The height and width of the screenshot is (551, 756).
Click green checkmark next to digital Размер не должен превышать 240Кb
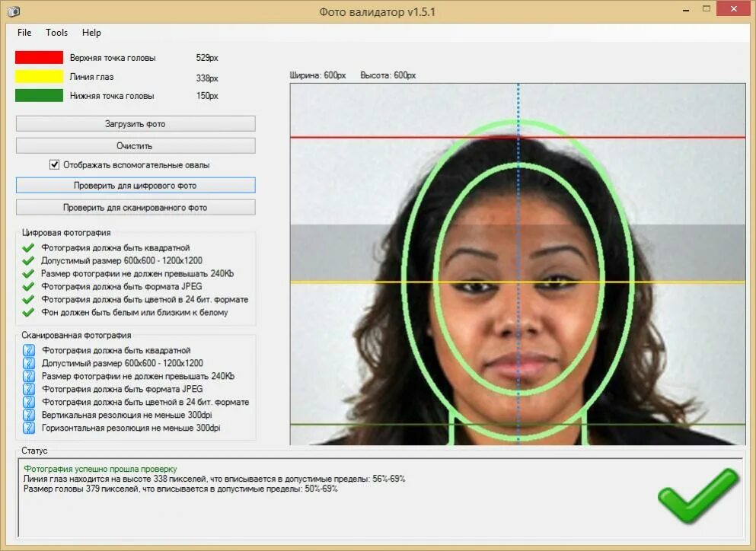[x=28, y=274]
